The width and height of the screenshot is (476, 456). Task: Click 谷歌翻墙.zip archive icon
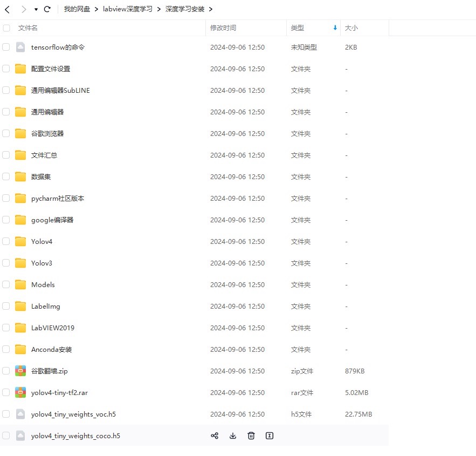(x=20, y=371)
